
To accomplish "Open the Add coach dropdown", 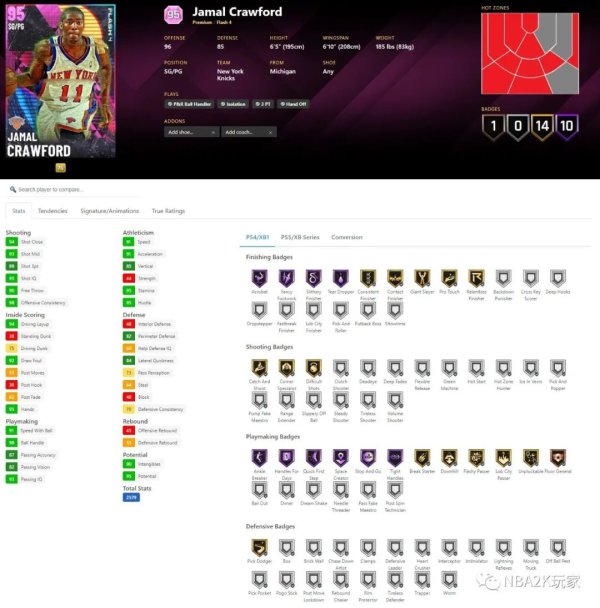I will tap(249, 132).
